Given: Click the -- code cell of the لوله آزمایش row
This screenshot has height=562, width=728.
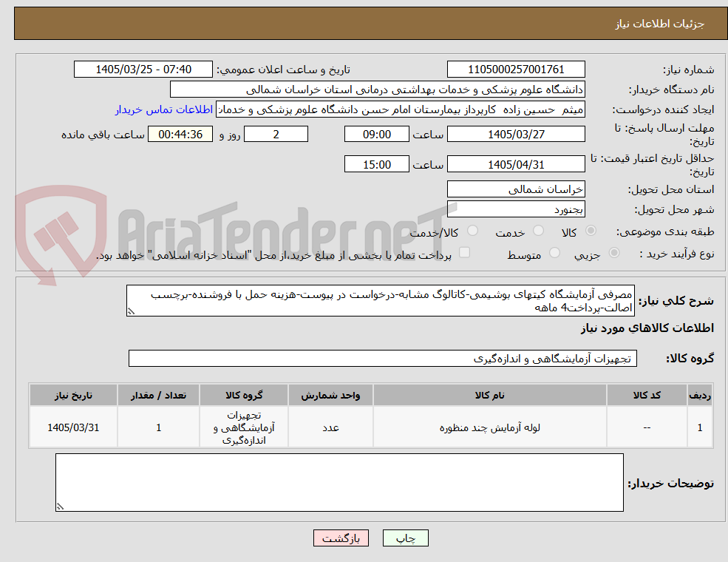Looking at the screenshot, I should tap(647, 427).
